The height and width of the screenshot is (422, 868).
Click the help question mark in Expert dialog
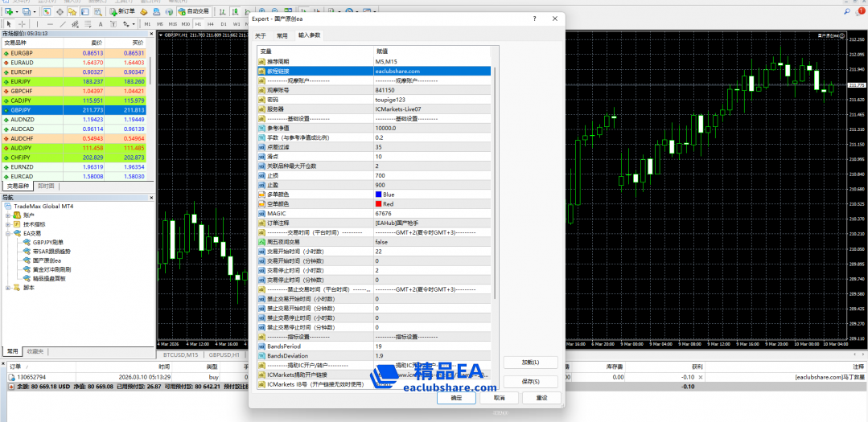pyautogui.click(x=534, y=18)
